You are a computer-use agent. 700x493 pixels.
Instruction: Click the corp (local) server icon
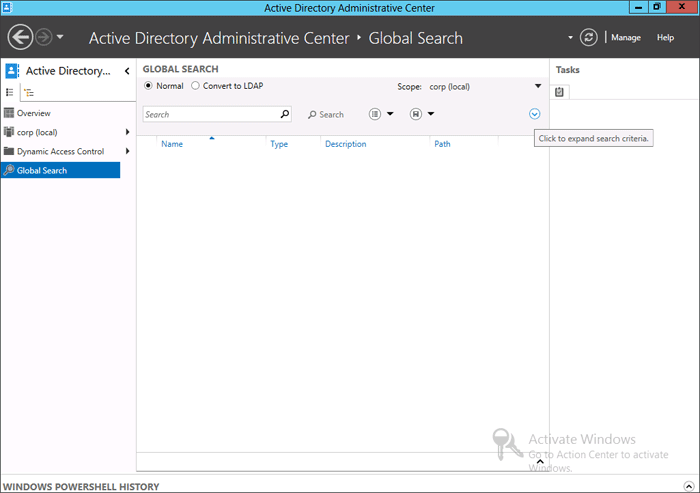[x=8, y=132]
